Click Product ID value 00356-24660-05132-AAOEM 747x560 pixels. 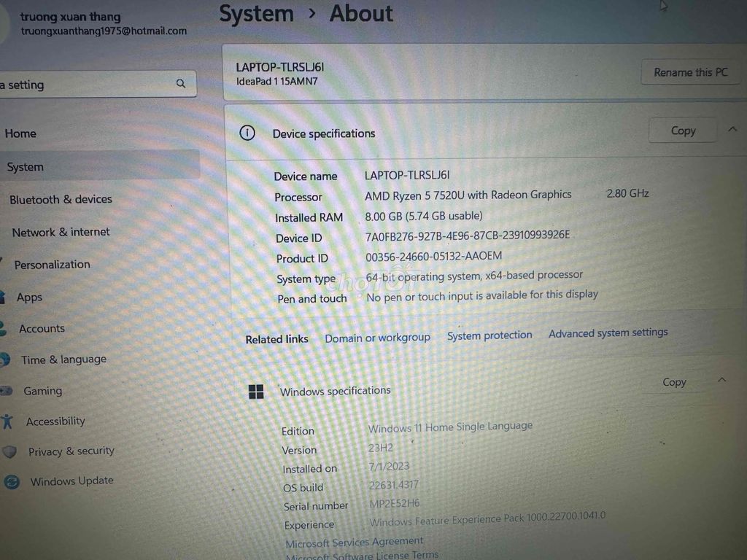click(x=433, y=256)
